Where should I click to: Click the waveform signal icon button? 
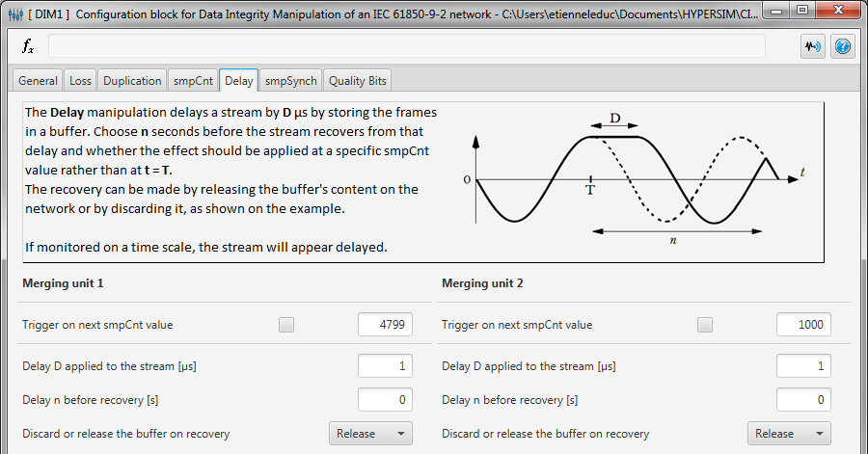813,46
